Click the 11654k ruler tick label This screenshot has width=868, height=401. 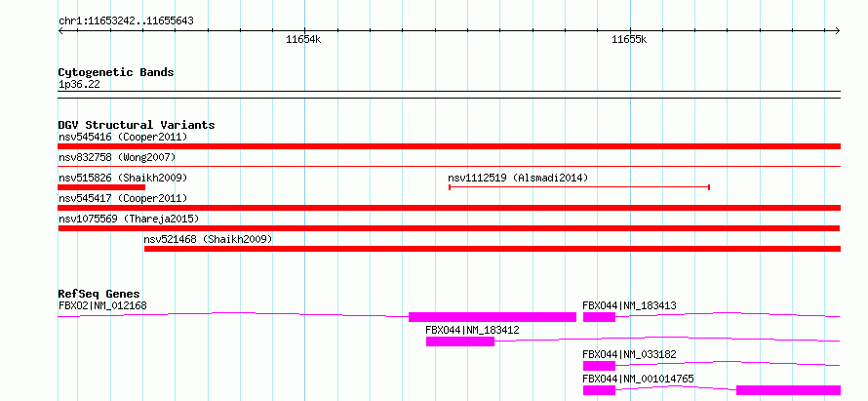point(303,39)
